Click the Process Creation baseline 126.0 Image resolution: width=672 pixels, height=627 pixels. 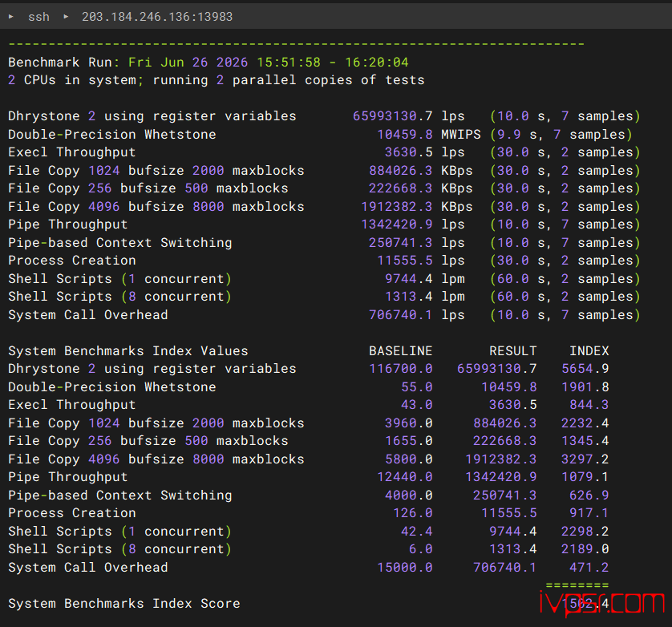(x=413, y=513)
